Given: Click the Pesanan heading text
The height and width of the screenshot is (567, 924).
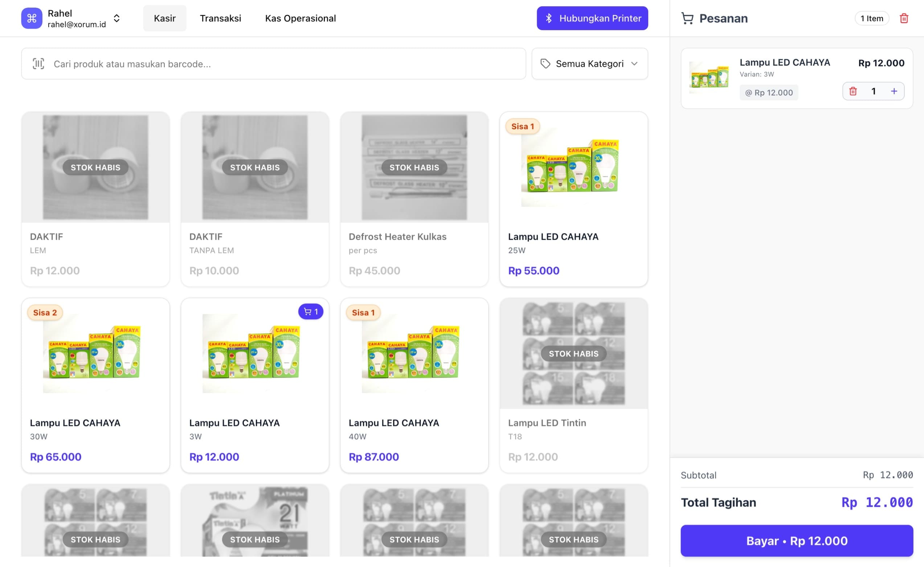Looking at the screenshot, I should tap(723, 18).
